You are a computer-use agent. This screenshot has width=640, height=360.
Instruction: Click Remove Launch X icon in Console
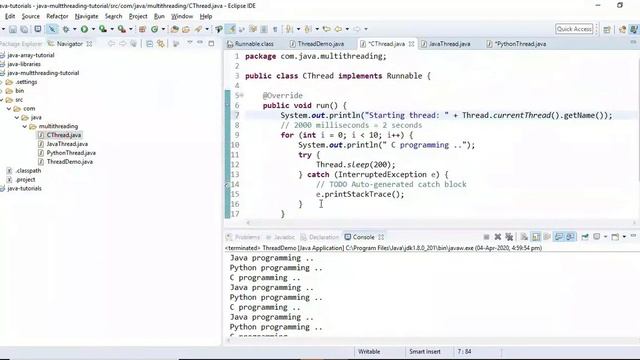pyautogui.click(x=498, y=236)
